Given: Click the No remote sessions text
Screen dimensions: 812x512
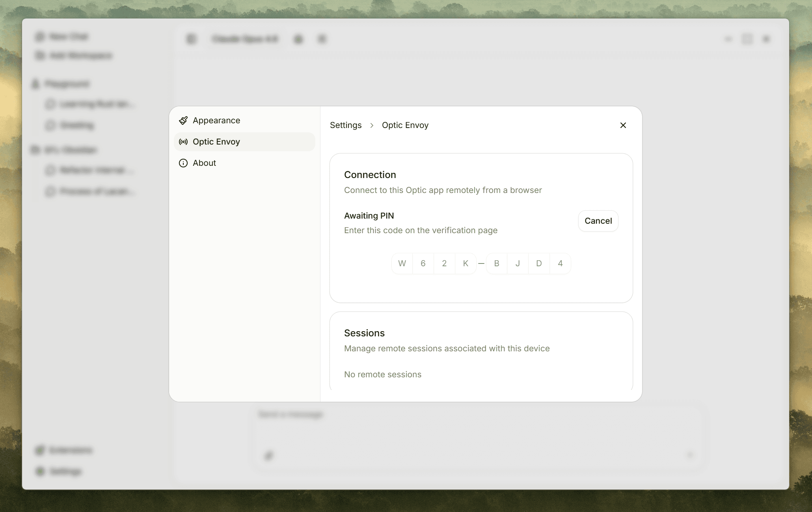Looking at the screenshot, I should tap(382, 375).
